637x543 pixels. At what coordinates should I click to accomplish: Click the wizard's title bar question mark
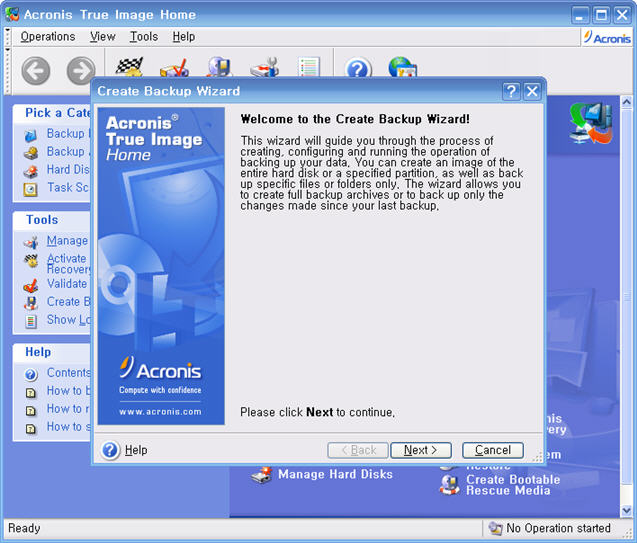pos(511,91)
